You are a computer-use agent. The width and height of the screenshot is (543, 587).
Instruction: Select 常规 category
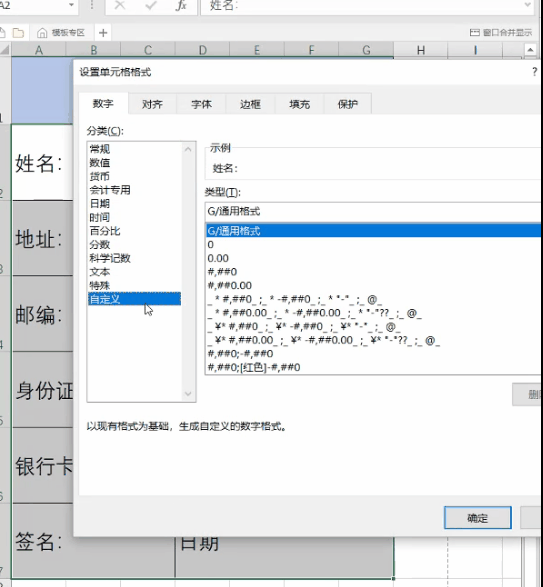134,149
